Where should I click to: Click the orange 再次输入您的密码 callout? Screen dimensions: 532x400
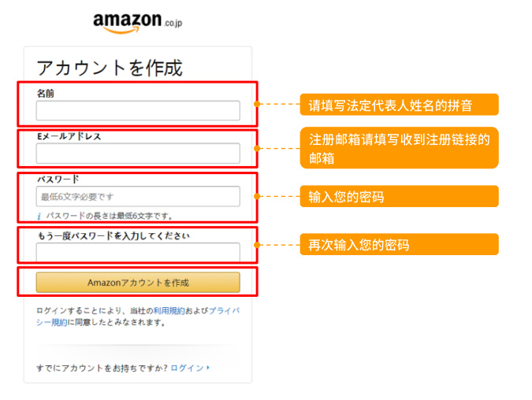point(398,244)
